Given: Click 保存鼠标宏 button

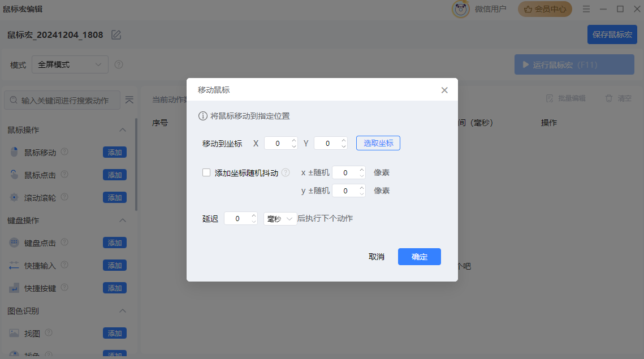Looking at the screenshot, I should click(612, 34).
